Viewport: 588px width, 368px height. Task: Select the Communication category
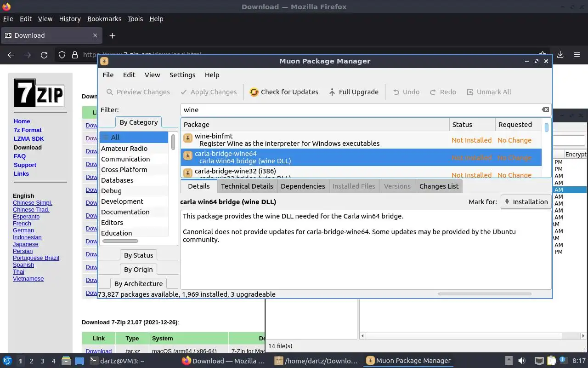(134, 159)
